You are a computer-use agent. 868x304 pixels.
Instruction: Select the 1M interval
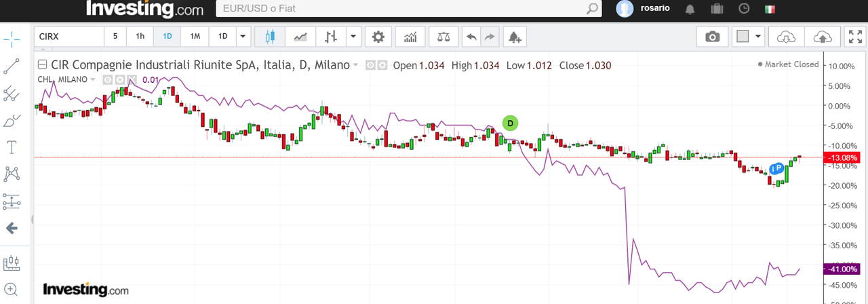[195, 37]
